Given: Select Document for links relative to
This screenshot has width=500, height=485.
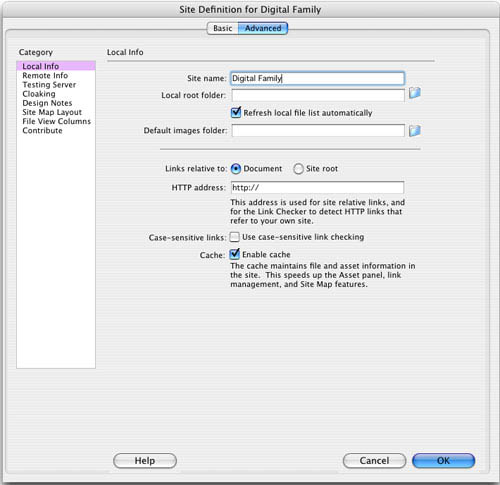Looking at the screenshot, I should click(236, 169).
